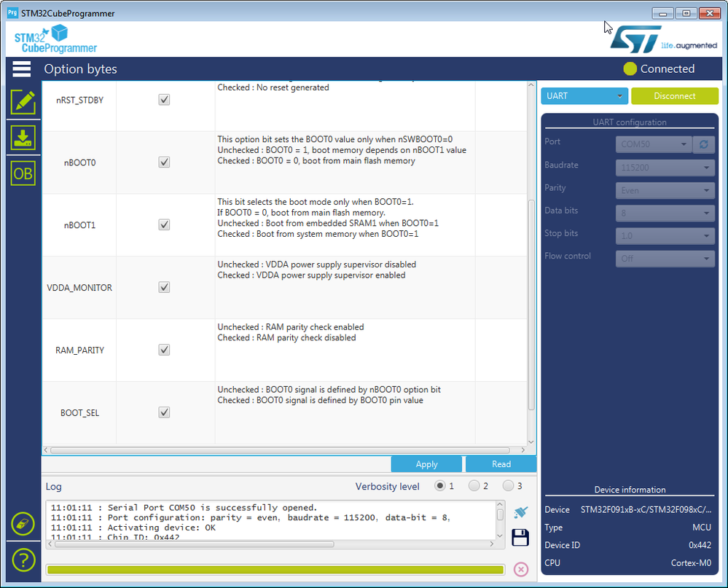Expand the Baudrate 115200 dropdown
The image size is (728, 588).
point(665,167)
